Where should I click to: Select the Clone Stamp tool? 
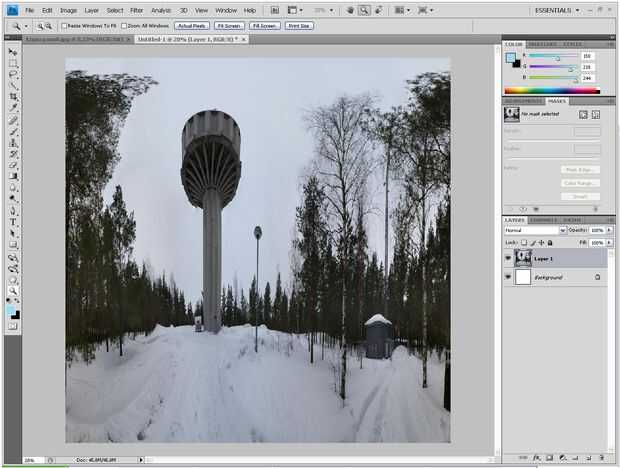tap(13, 143)
